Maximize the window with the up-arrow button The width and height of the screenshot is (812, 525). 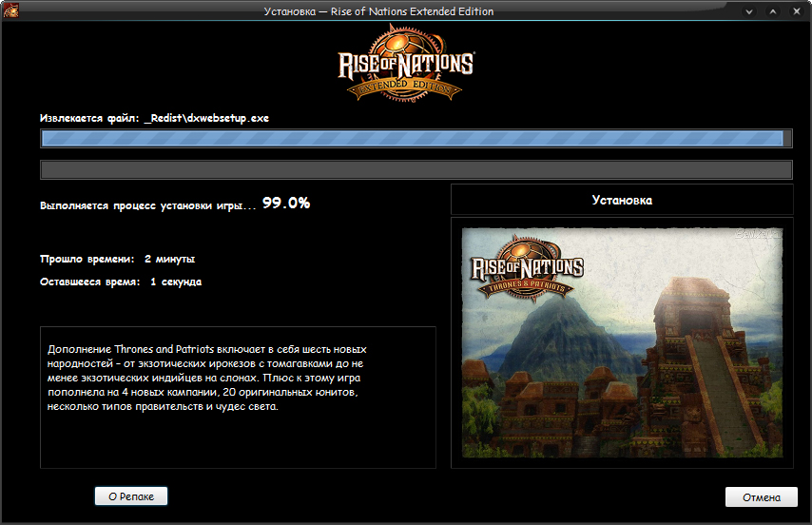click(x=773, y=11)
